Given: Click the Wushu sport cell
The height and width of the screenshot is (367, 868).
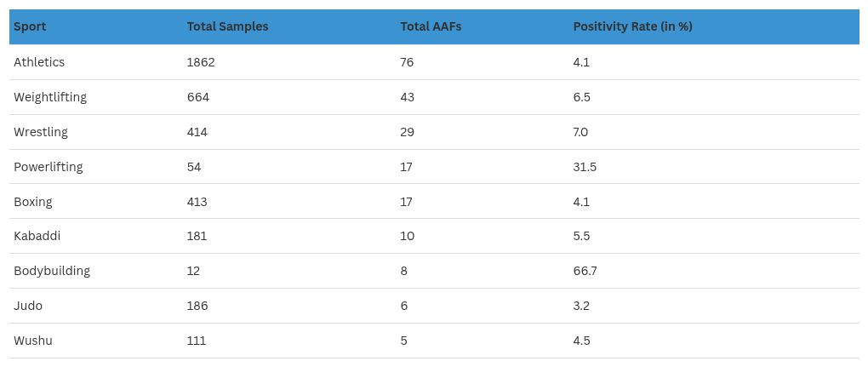Looking at the screenshot, I should click(x=33, y=341).
